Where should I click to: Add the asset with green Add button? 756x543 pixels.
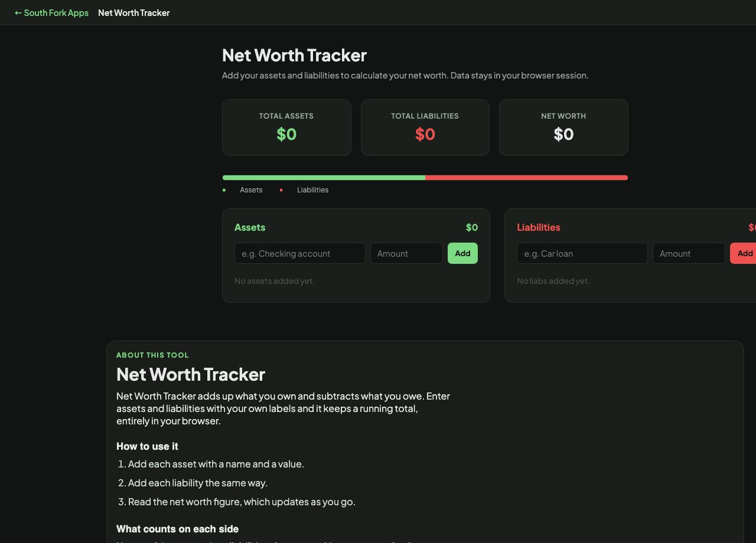point(462,253)
